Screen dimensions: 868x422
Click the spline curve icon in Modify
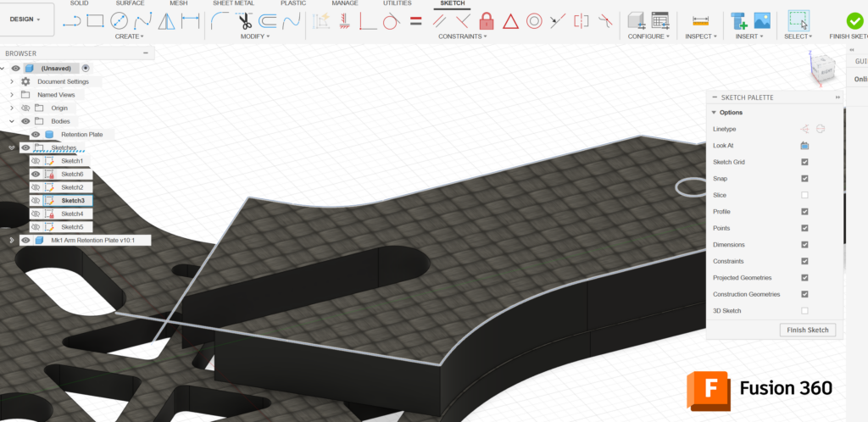coord(292,21)
